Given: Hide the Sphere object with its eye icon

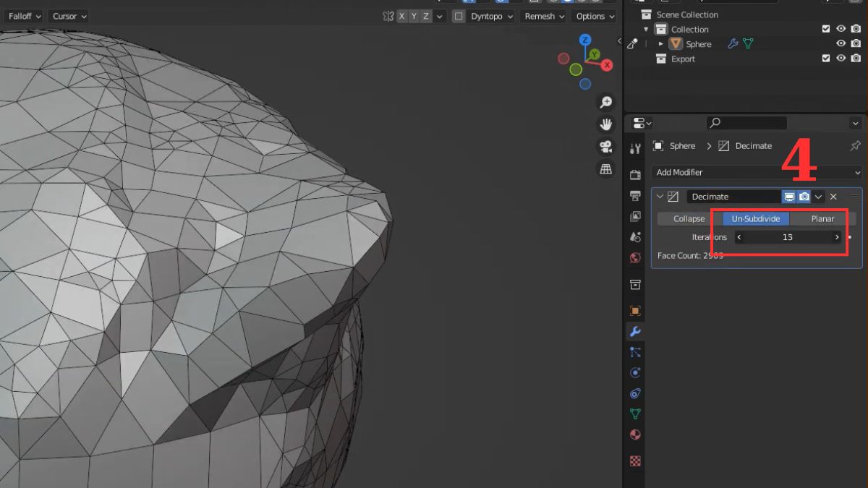Looking at the screenshot, I should (841, 44).
